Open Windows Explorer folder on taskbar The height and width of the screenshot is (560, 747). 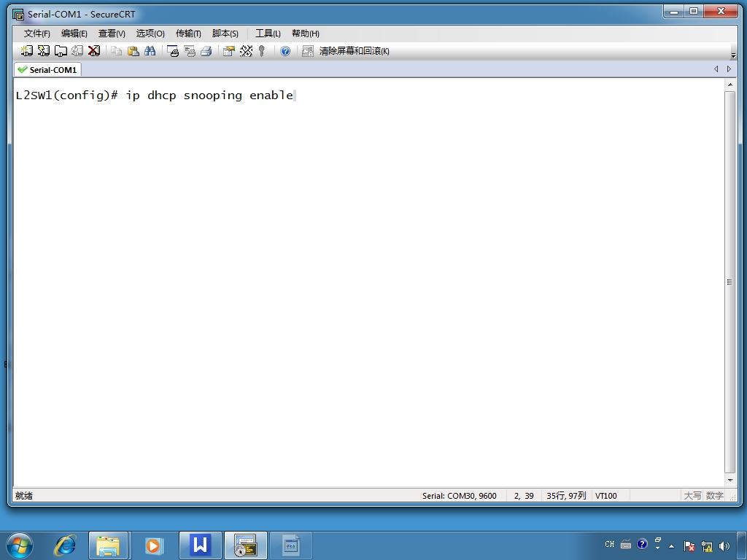[108, 545]
